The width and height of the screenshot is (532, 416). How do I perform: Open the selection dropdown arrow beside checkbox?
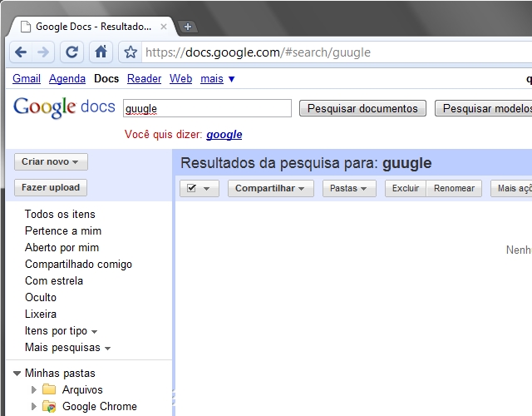coord(207,189)
